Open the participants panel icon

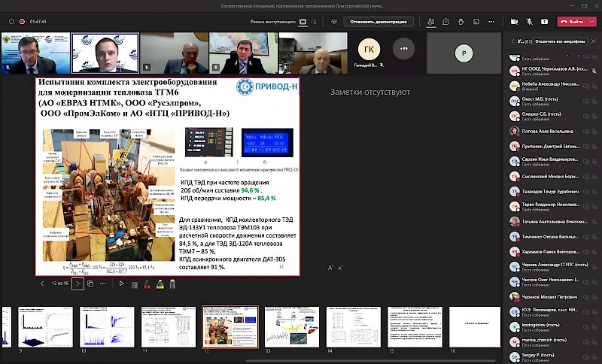tap(430, 21)
